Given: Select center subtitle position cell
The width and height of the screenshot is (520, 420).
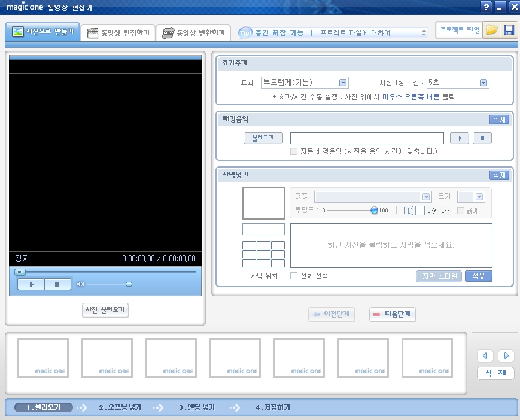Looking at the screenshot, I should 263,254.
